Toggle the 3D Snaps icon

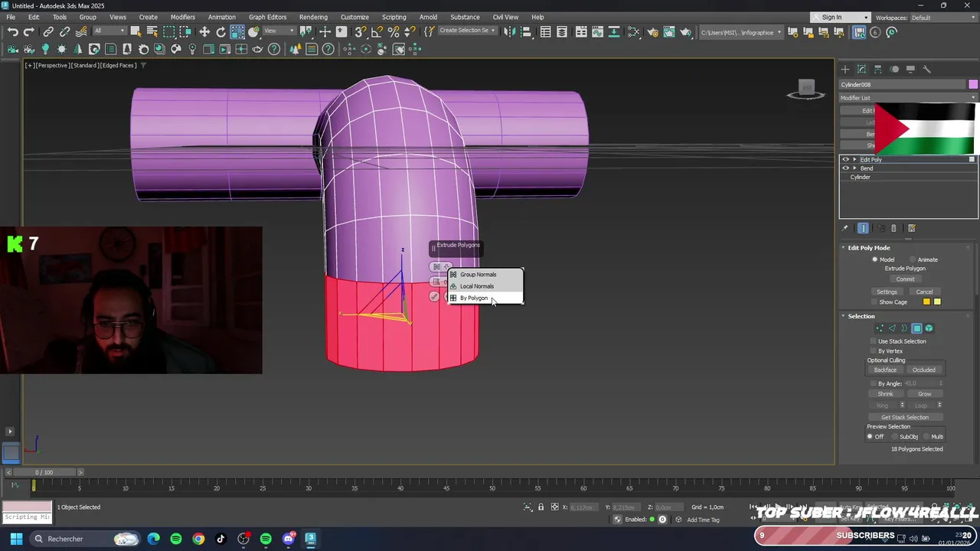click(361, 32)
